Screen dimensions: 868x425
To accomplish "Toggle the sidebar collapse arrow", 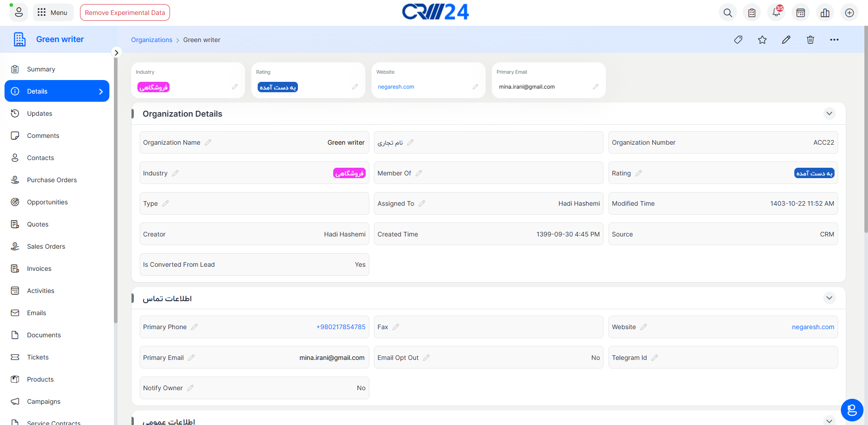I will coord(116,52).
